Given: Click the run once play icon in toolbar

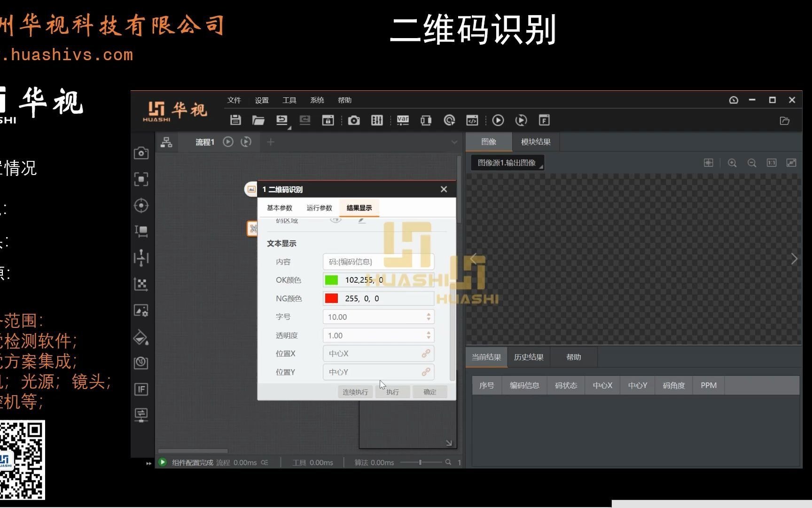Looking at the screenshot, I should point(498,120).
